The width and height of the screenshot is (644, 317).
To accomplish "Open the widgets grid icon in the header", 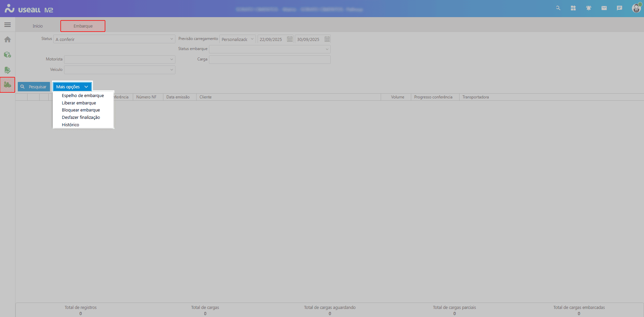I will coord(573,8).
